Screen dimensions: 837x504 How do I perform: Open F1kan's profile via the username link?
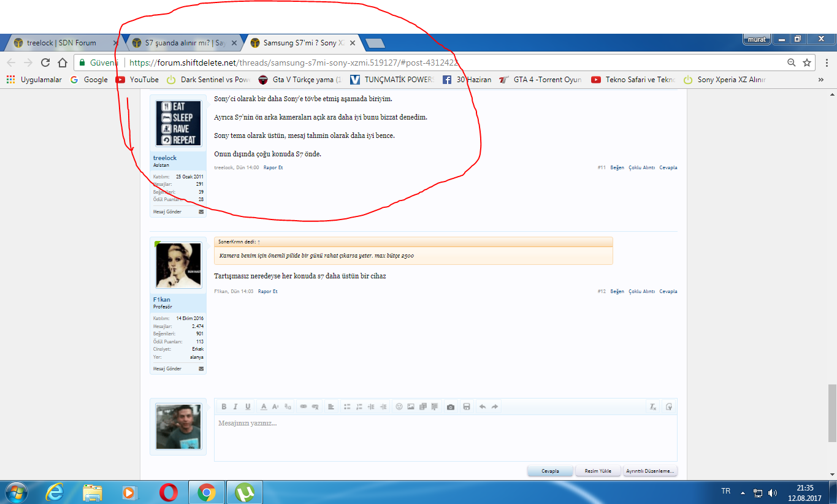pos(162,299)
